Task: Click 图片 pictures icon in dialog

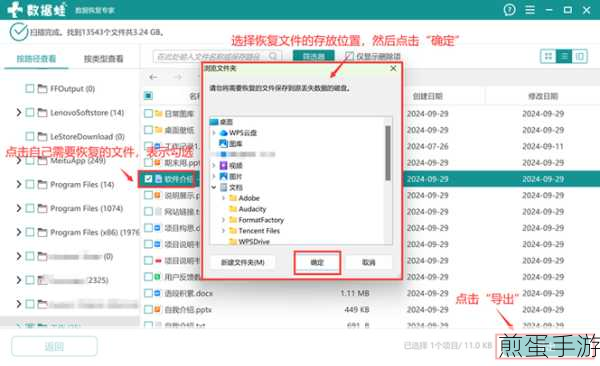Action: 223,176
